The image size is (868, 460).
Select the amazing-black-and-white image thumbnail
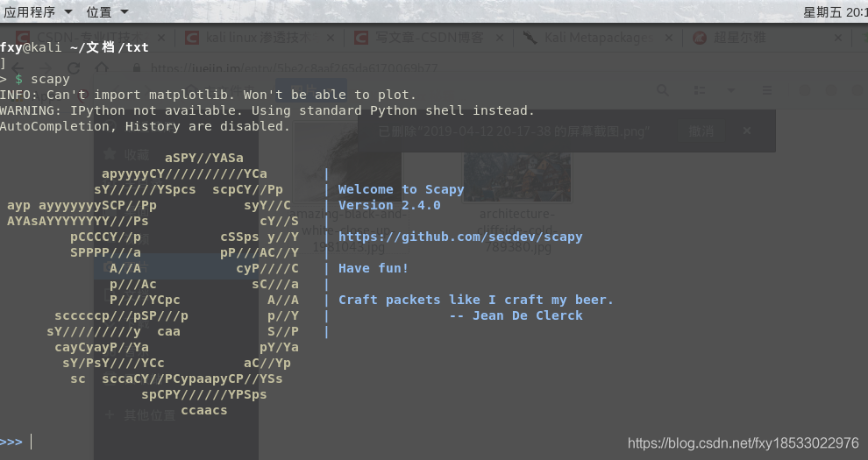click(x=348, y=163)
